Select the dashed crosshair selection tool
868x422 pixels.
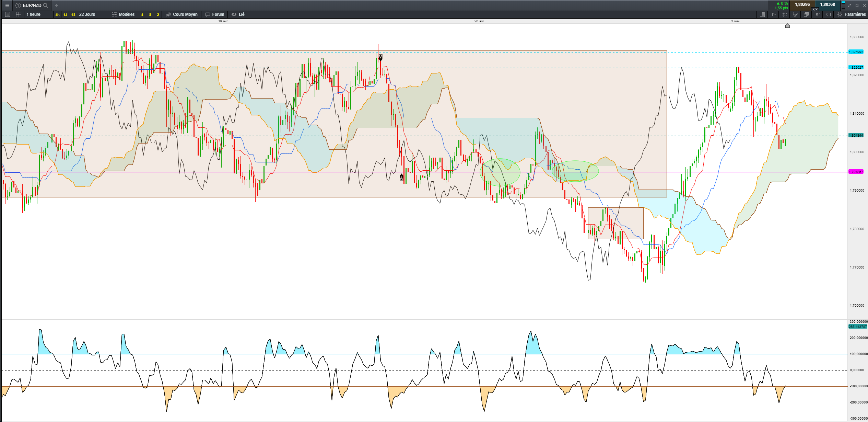pos(784,14)
